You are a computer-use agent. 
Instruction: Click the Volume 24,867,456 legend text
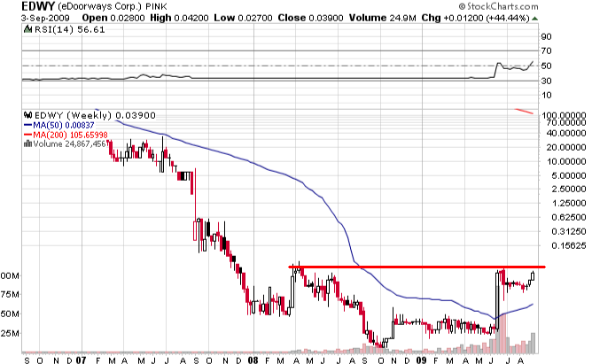69,143
